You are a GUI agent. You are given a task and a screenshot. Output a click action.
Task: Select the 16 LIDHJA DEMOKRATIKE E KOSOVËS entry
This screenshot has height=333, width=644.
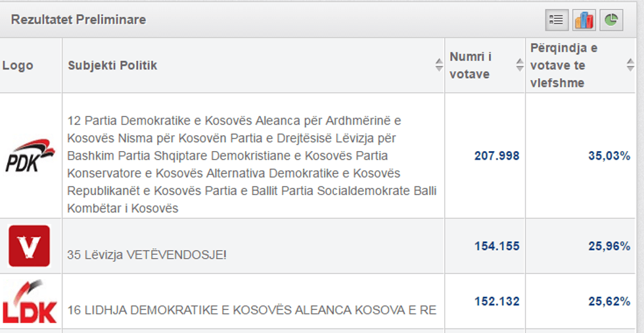(x=252, y=310)
